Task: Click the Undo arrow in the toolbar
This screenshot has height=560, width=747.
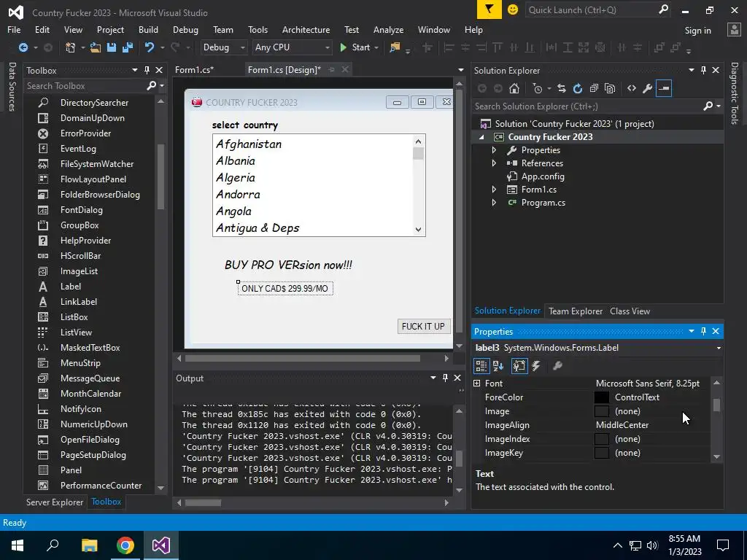Action: (150, 47)
